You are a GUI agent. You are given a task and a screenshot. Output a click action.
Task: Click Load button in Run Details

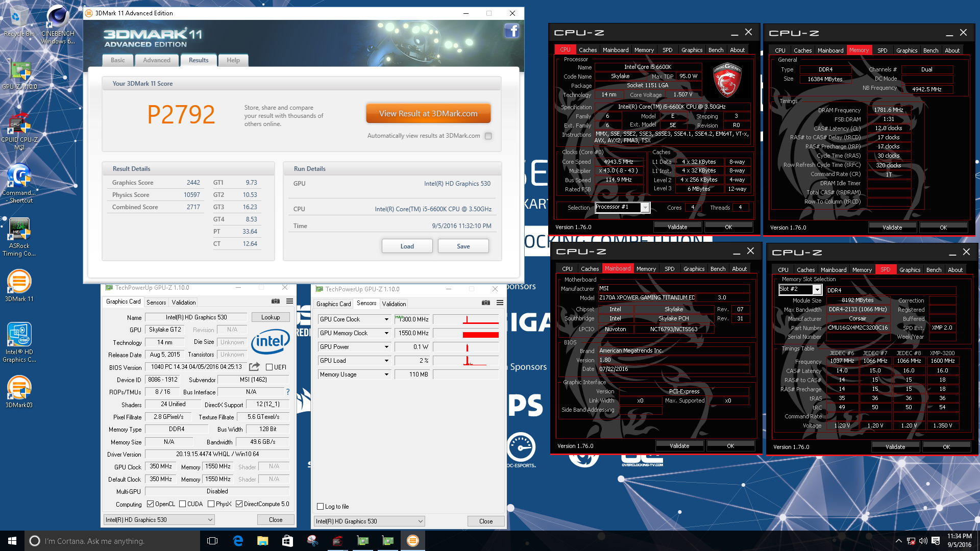tap(407, 246)
